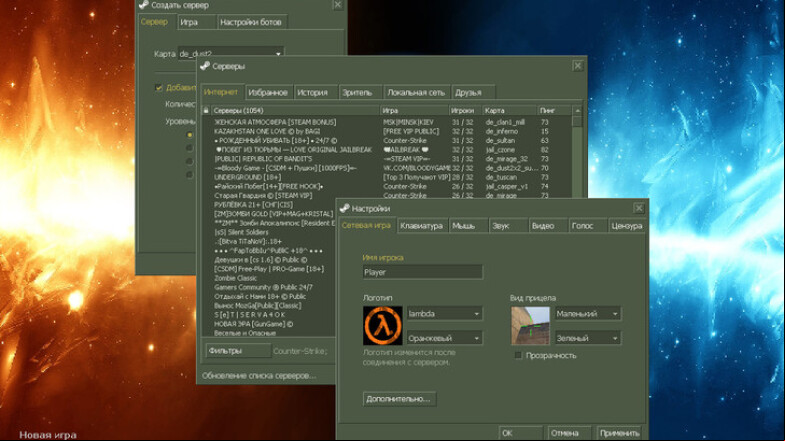Click the Player name input field
This screenshot has width=785, height=441.
click(423, 272)
